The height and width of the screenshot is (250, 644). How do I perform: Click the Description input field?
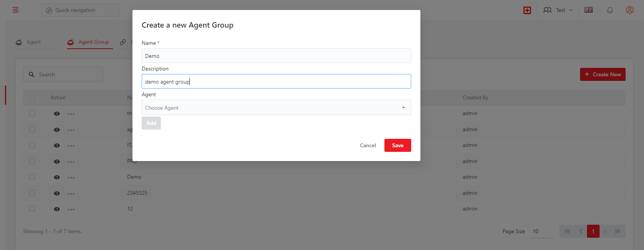276,81
